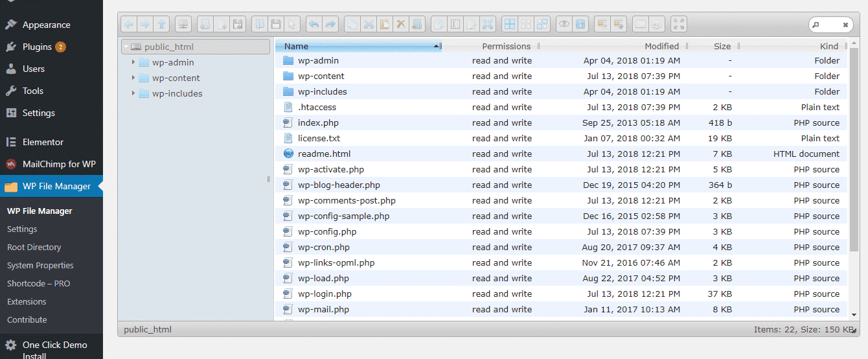This screenshot has height=359, width=868.
Task: Click the Back arrow in file manager toolbar
Action: [129, 25]
